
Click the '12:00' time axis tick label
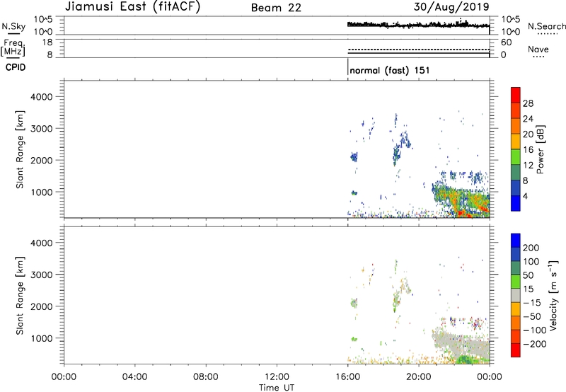point(277,377)
